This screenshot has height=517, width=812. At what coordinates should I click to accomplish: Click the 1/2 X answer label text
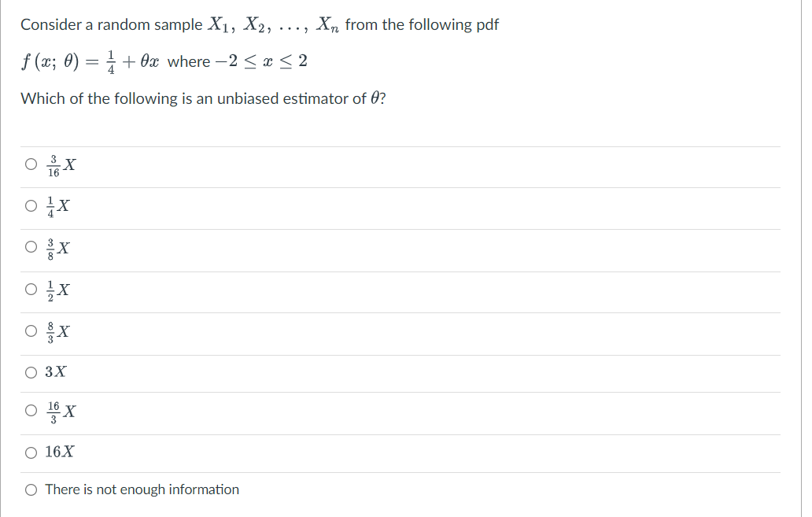point(58,289)
